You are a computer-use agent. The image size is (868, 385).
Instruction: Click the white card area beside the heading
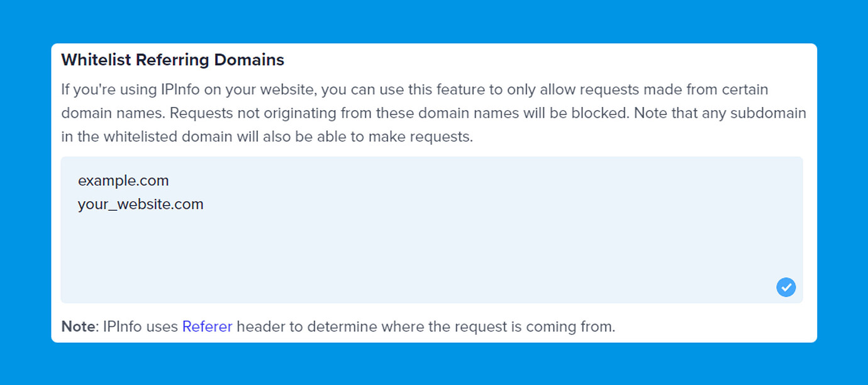[547, 60]
